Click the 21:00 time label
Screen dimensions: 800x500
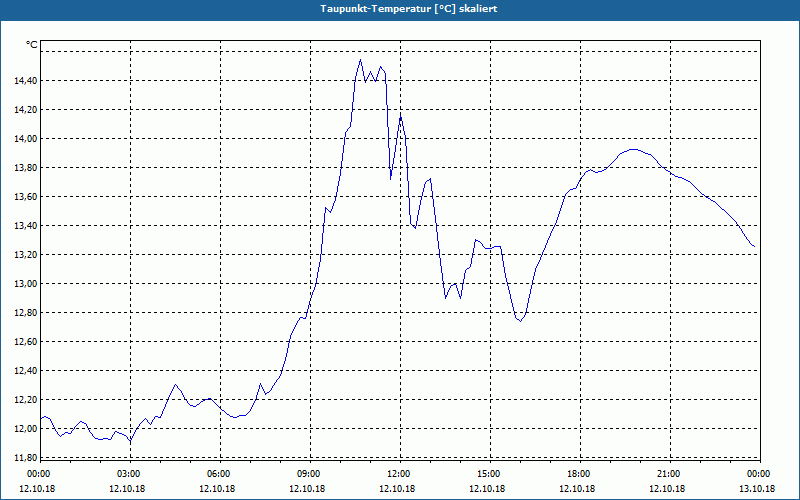click(x=667, y=474)
